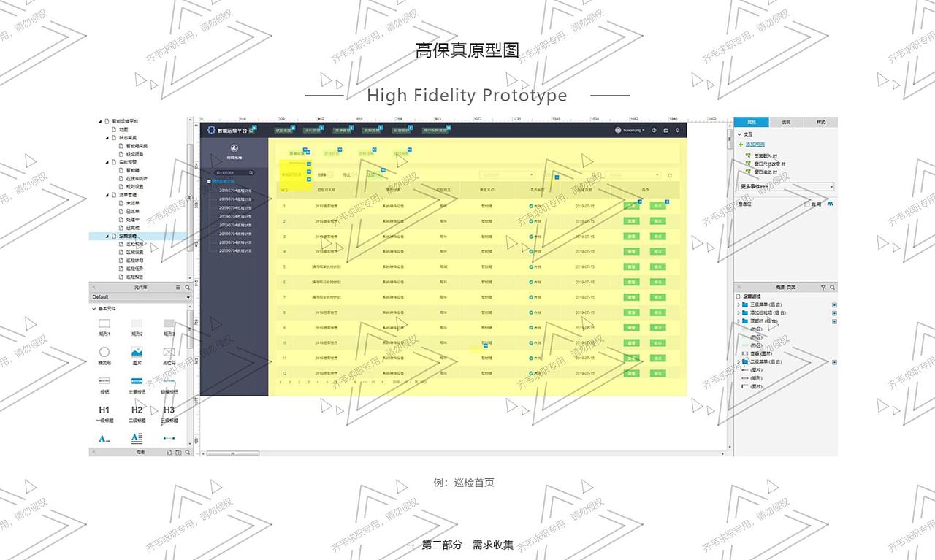Expand 顶部栏 group in outline

[x=739, y=321]
